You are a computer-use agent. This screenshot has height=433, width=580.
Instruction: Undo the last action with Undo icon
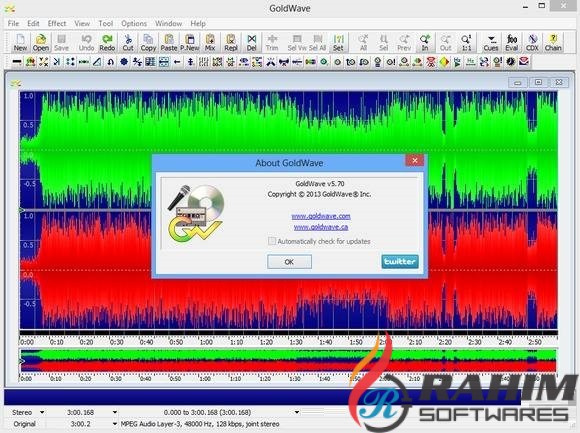click(86, 43)
